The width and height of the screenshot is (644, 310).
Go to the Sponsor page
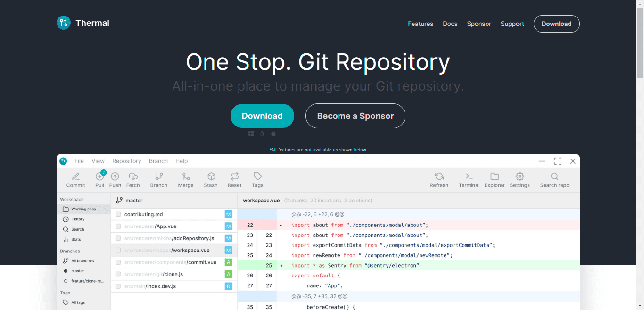pos(479,24)
